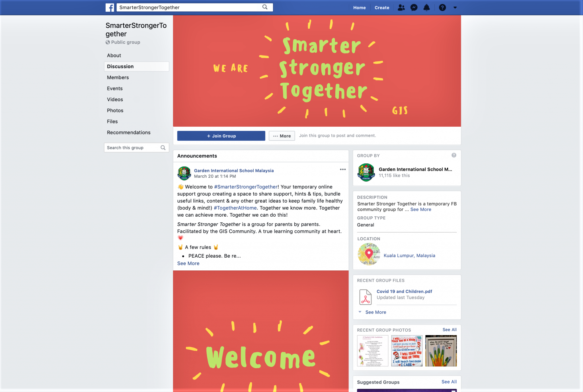583x392 pixels.
Task: Click the search magnifier in top bar
Action: 265,7
